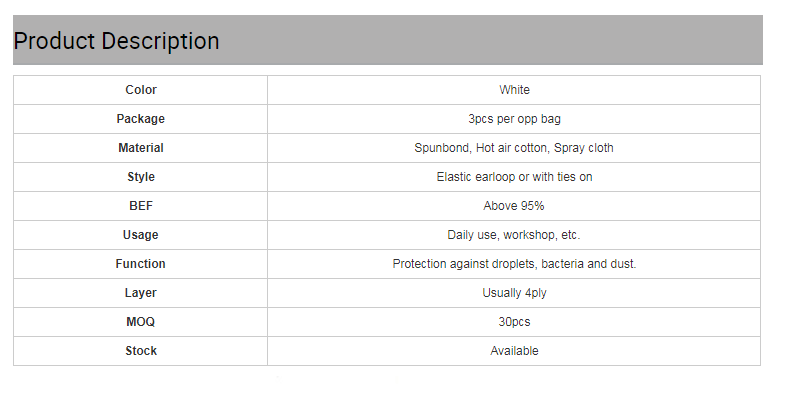Click the 3pcs per opp bag value
Image resolution: width=812 pixels, height=394 pixels.
tap(514, 119)
